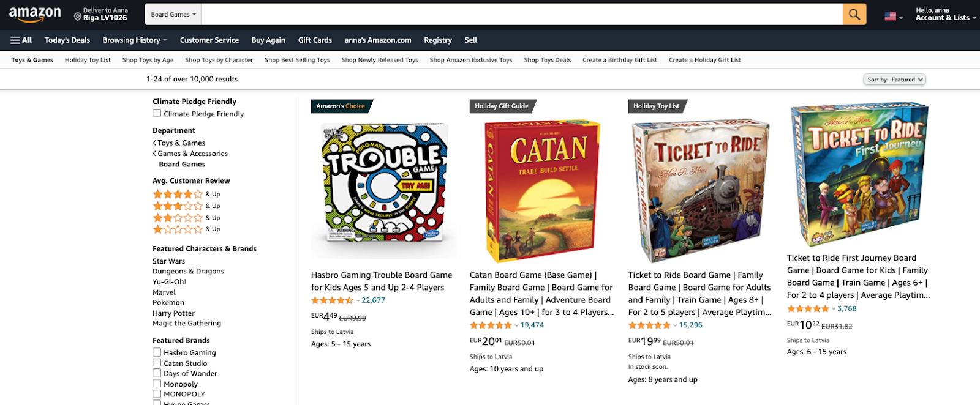
Task: Click the Holiday Toy List badge on Ticket to Ride
Action: 655,106
